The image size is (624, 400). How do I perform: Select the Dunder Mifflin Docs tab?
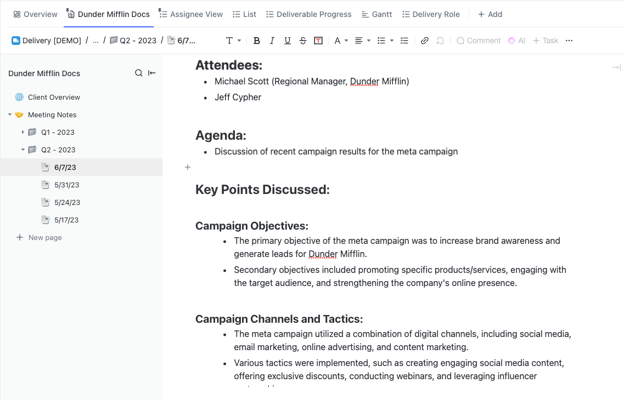(108, 14)
